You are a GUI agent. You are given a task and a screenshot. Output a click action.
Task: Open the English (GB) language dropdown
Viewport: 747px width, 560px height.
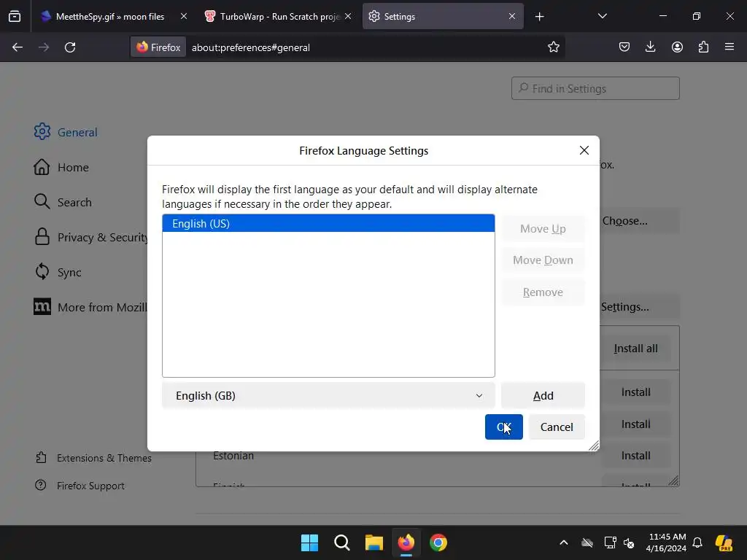[x=328, y=396]
